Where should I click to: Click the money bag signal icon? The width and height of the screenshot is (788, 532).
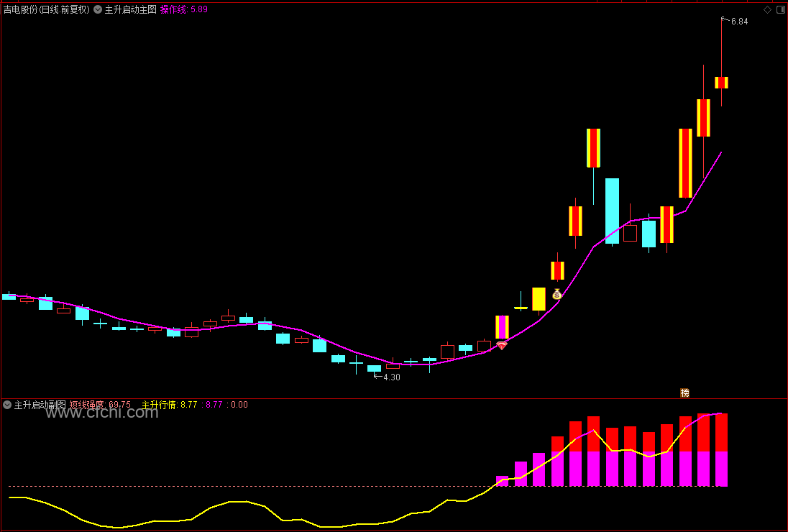[556, 294]
